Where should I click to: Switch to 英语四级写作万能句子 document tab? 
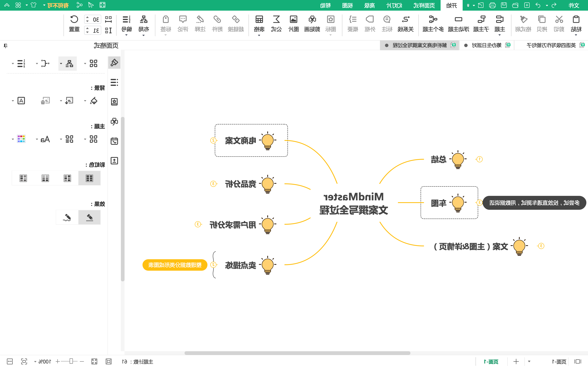551,45
